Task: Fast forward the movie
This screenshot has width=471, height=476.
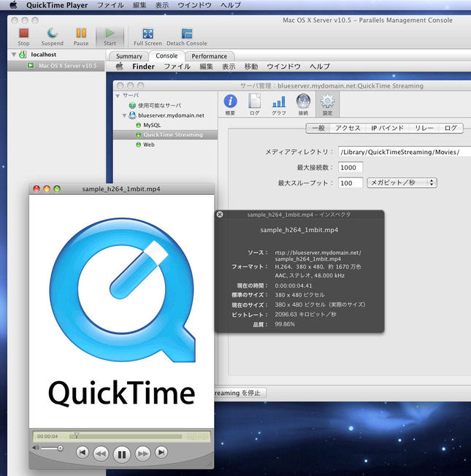Action: tap(142, 454)
